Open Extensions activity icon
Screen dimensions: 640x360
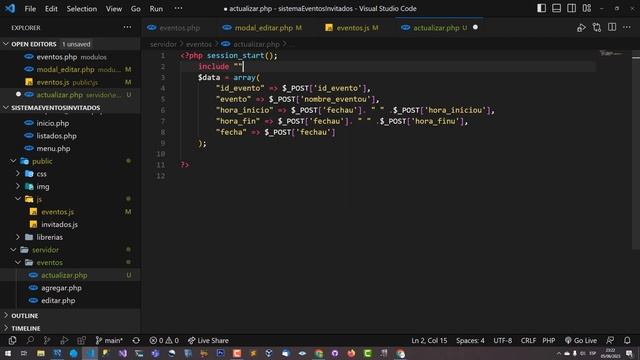(81, 340)
